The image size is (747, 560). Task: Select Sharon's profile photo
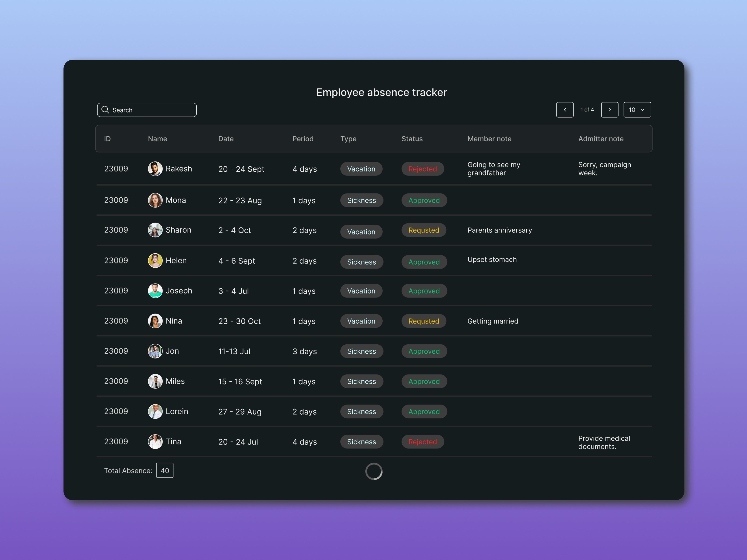[x=155, y=230]
